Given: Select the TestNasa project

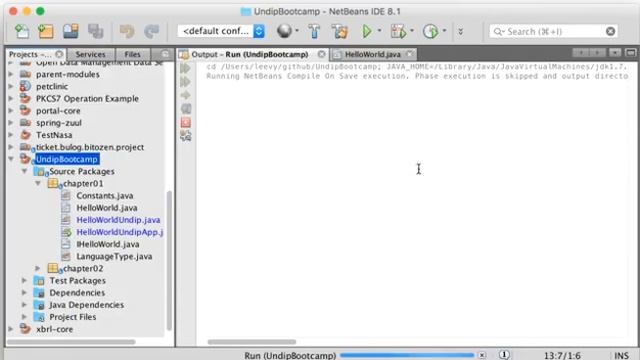Looking at the screenshot, I should (x=54, y=135).
